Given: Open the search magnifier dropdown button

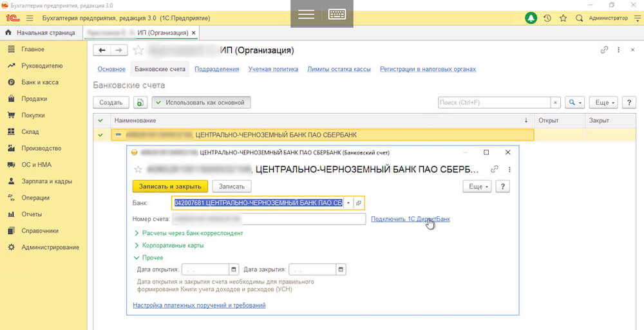Looking at the screenshot, I should tap(575, 103).
